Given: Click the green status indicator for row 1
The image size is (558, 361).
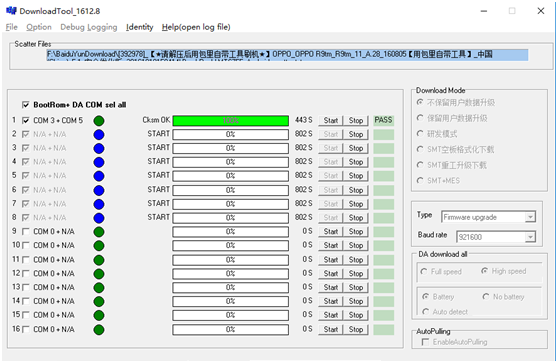Looking at the screenshot, I should click(x=99, y=121).
